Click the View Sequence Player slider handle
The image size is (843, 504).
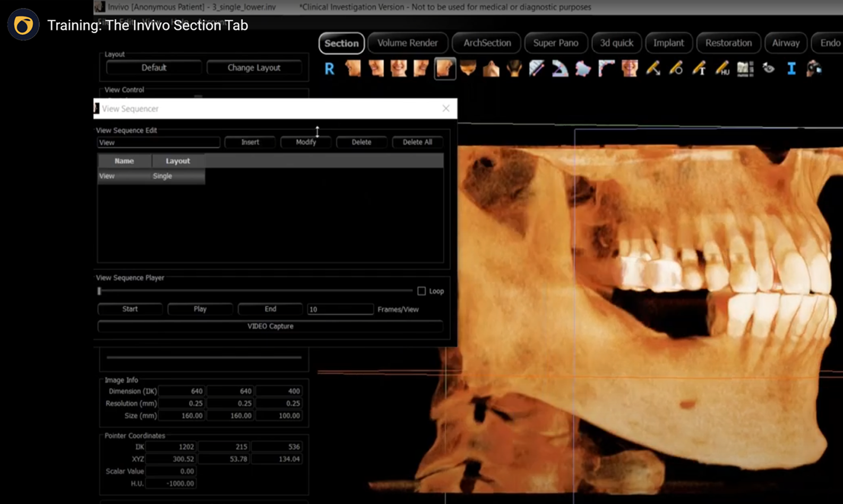(99, 291)
